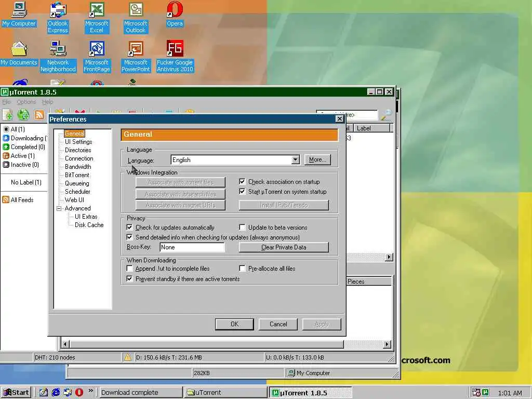Select Directories in the preferences tree

tap(78, 150)
